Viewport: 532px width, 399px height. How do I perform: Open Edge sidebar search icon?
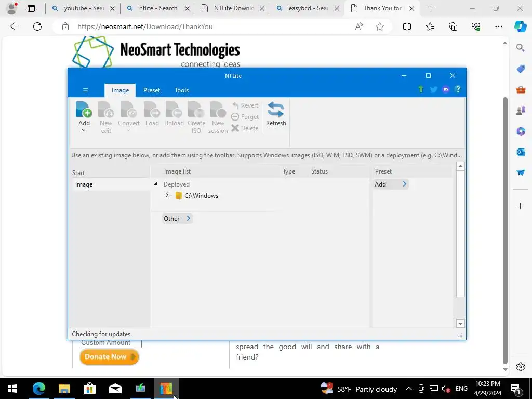(521, 48)
